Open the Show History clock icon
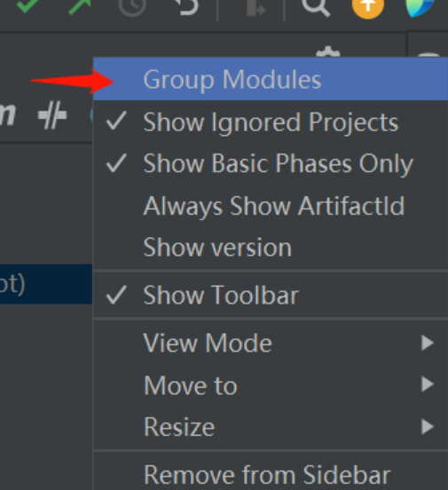 click(x=132, y=5)
